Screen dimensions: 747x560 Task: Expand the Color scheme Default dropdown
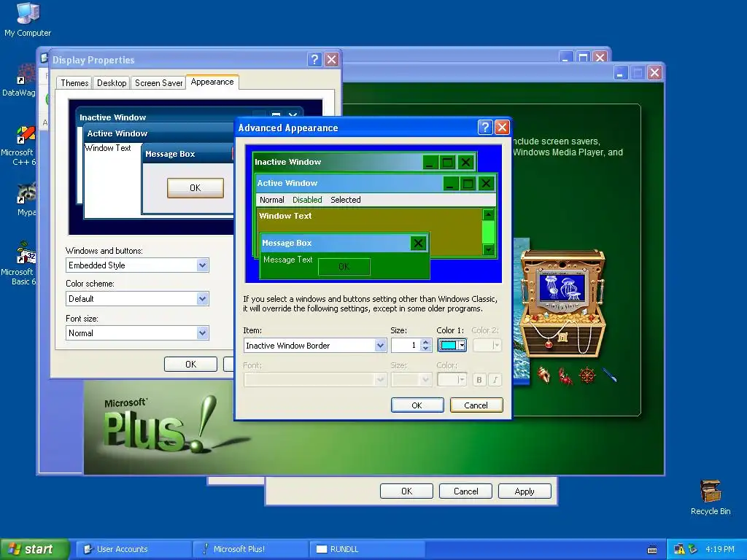tap(203, 298)
